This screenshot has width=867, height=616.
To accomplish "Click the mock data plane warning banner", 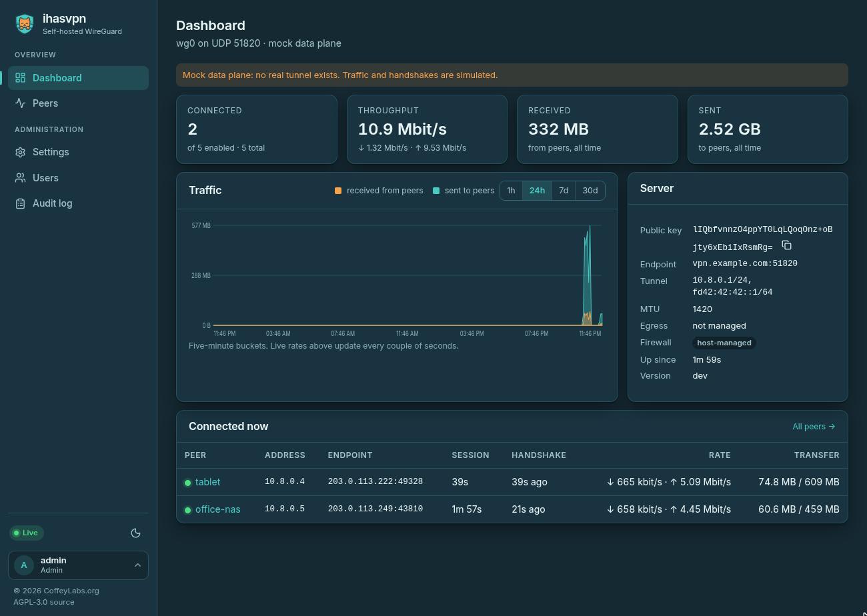I will click(512, 75).
